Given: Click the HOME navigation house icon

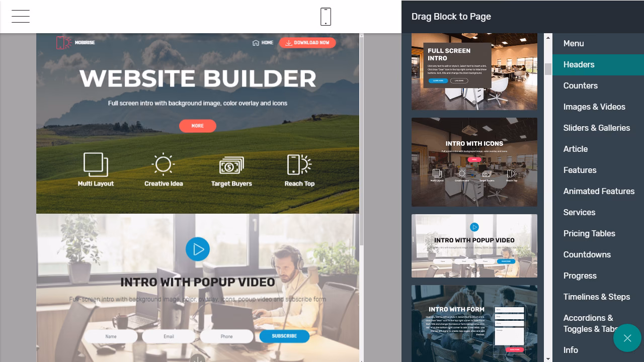Looking at the screenshot, I should (256, 43).
